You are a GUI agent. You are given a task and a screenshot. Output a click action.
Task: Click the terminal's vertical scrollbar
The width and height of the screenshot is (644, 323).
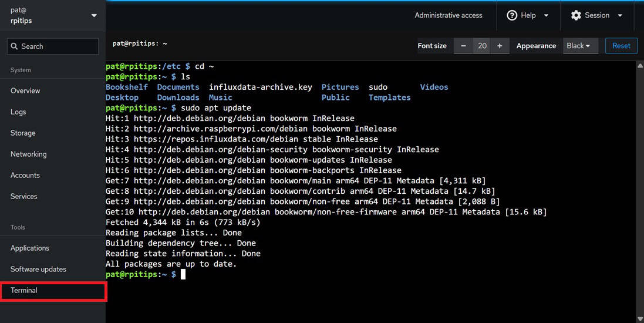click(640, 188)
